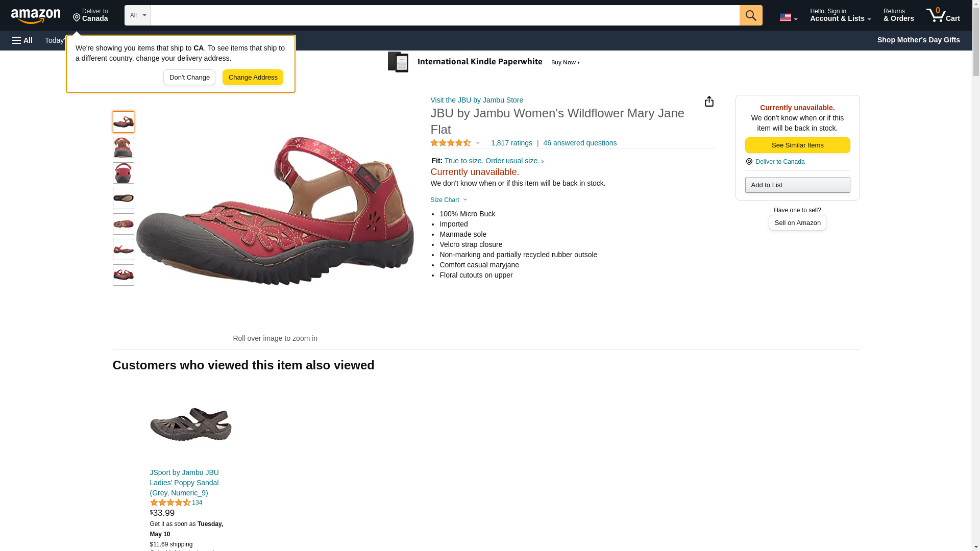
Task: Open the search category All dropdown
Action: pos(137,15)
